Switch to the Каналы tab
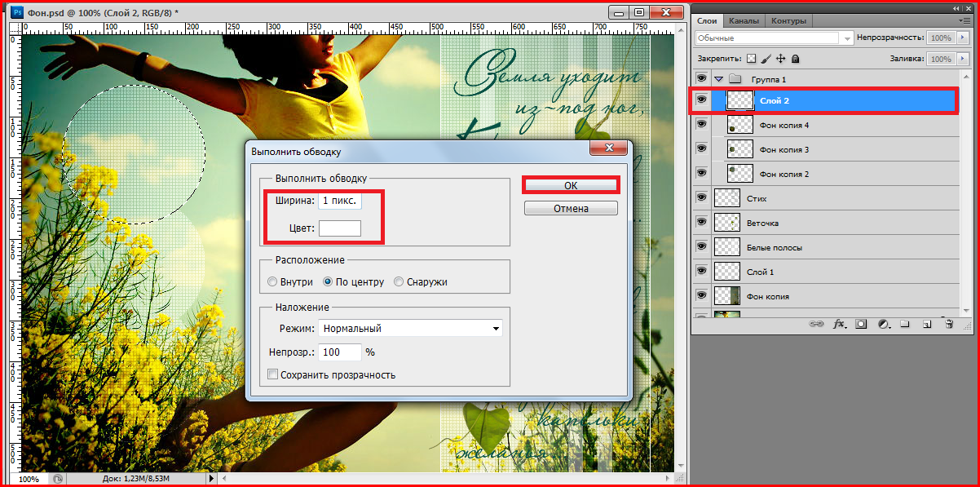Image resolution: width=980 pixels, height=487 pixels. 744,21
